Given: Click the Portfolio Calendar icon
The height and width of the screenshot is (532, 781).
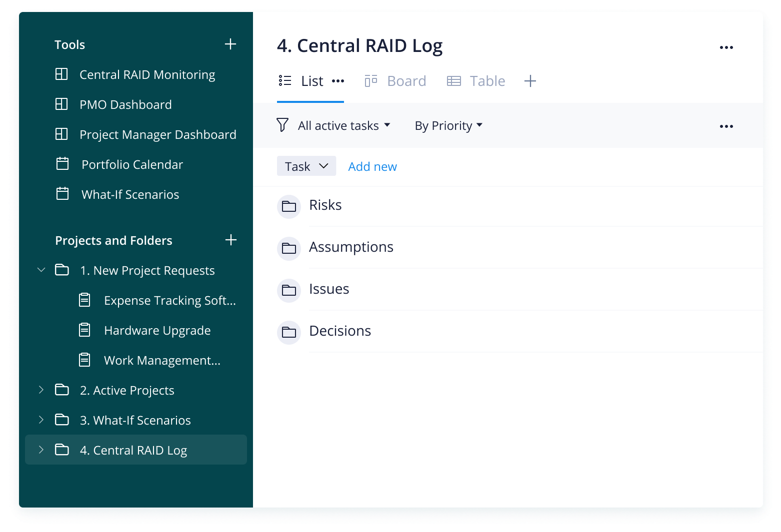Looking at the screenshot, I should coord(62,163).
